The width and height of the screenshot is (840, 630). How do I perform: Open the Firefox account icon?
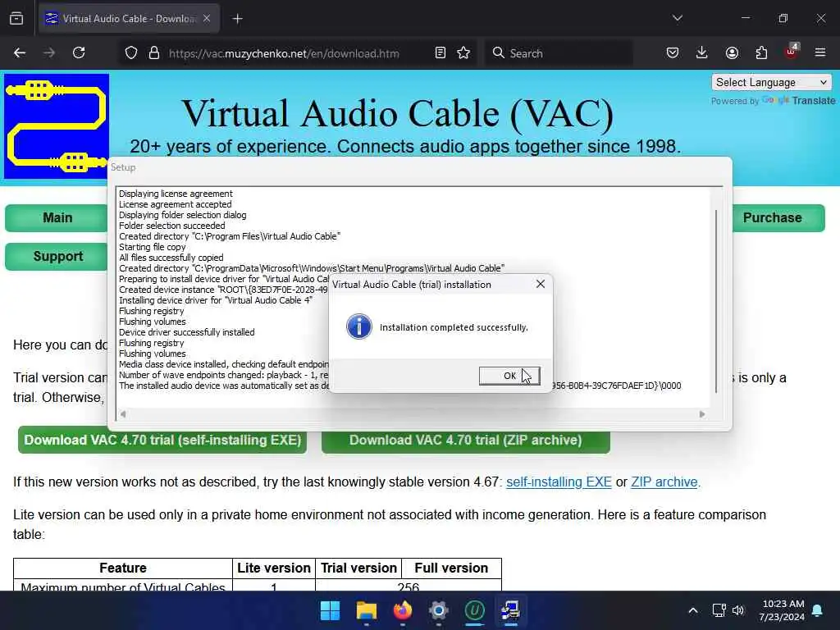732,53
